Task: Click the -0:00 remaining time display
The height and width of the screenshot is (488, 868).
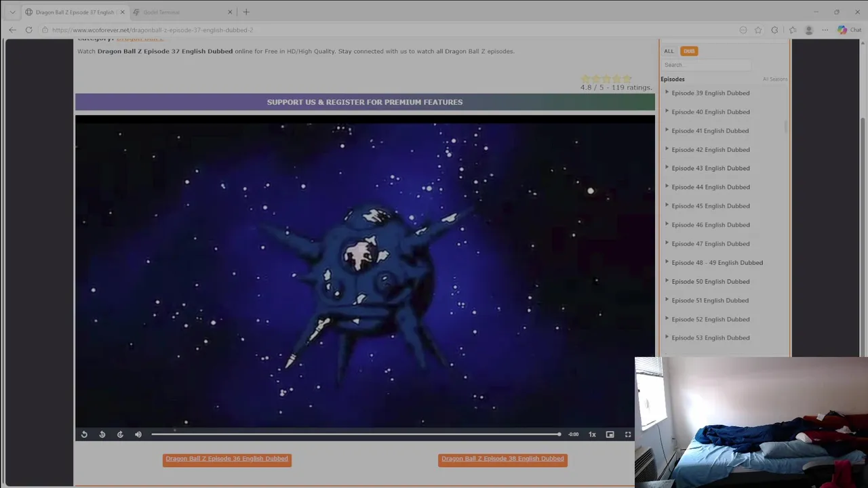Action: pos(574,434)
